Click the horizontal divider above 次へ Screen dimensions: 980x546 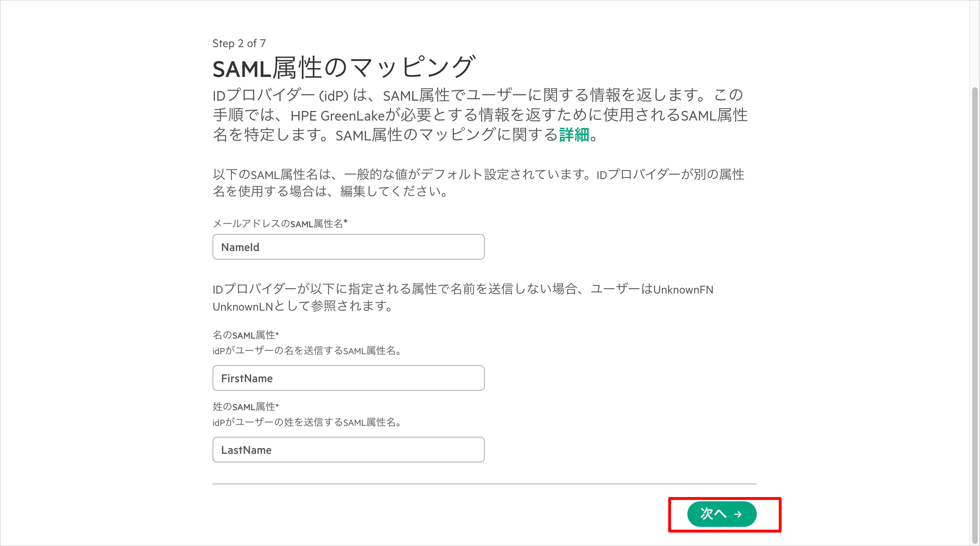tap(485, 484)
